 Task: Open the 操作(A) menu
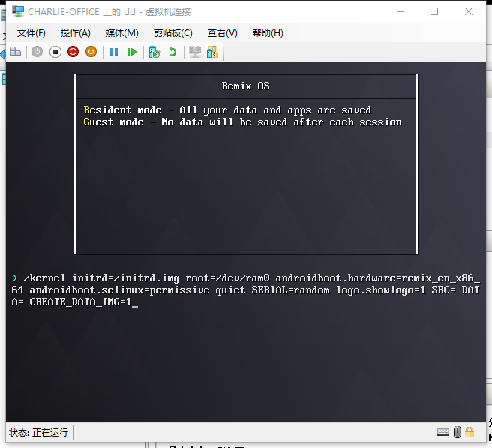[75, 33]
